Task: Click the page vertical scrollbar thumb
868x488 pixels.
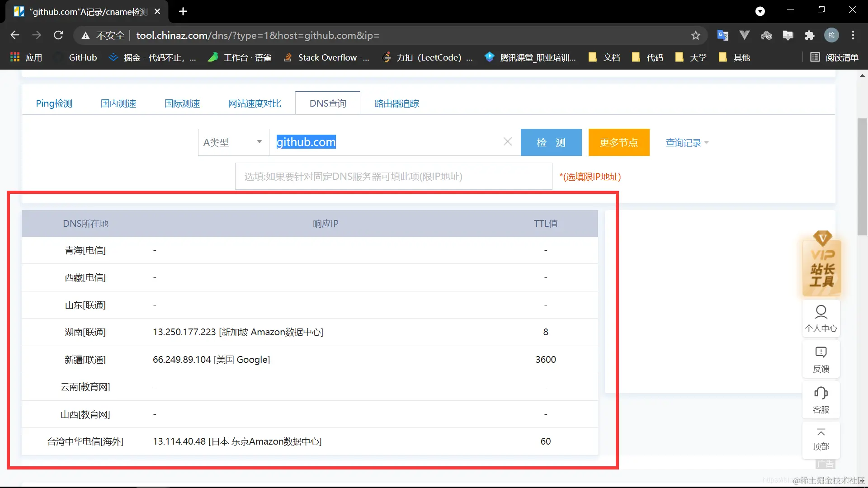Action: pyautogui.click(x=862, y=176)
